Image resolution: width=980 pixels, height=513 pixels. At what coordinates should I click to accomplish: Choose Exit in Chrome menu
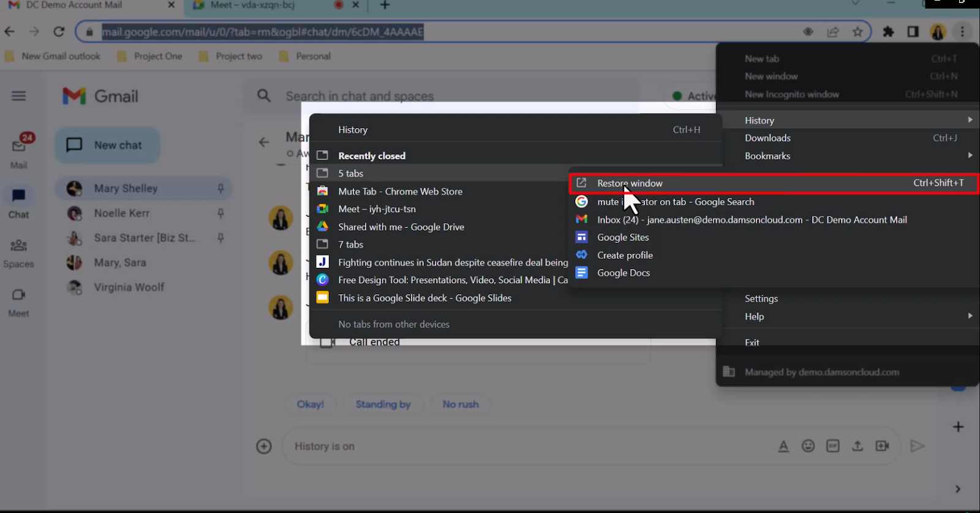(x=848, y=343)
